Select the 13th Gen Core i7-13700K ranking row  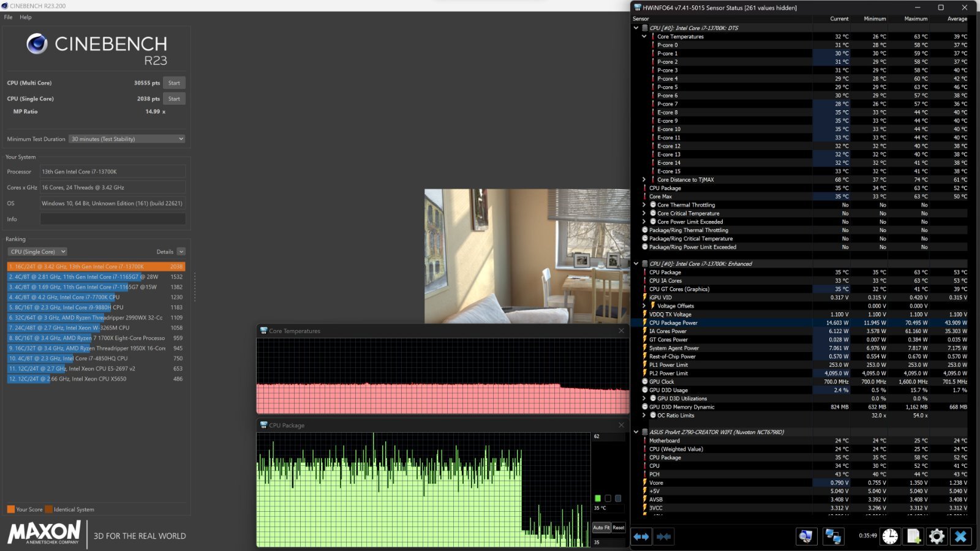coord(96,266)
